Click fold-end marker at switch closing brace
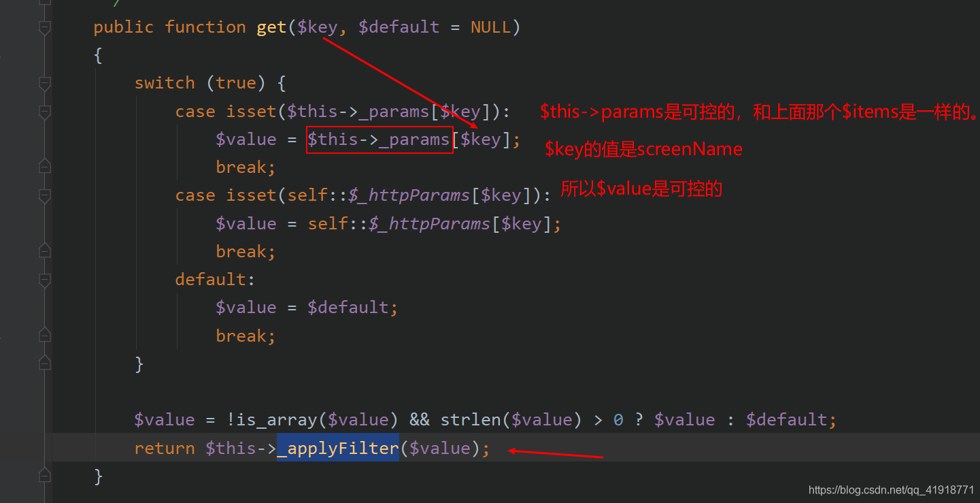This screenshot has width=980, height=503. tap(45, 363)
